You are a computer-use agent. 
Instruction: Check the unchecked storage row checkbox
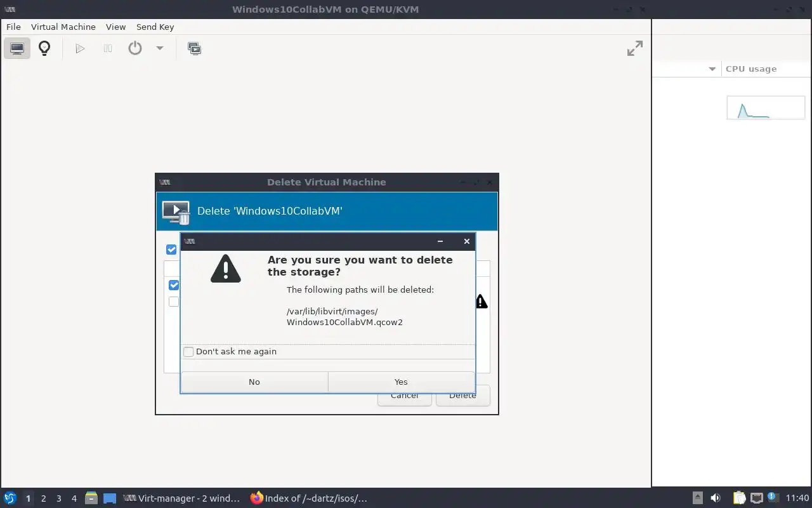(174, 302)
